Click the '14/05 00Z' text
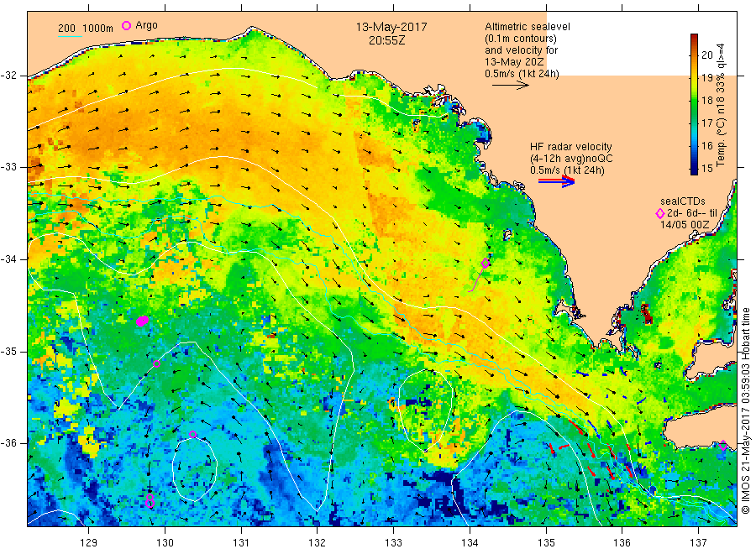The width and height of the screenshot is (756, 554). coord(685,225)
